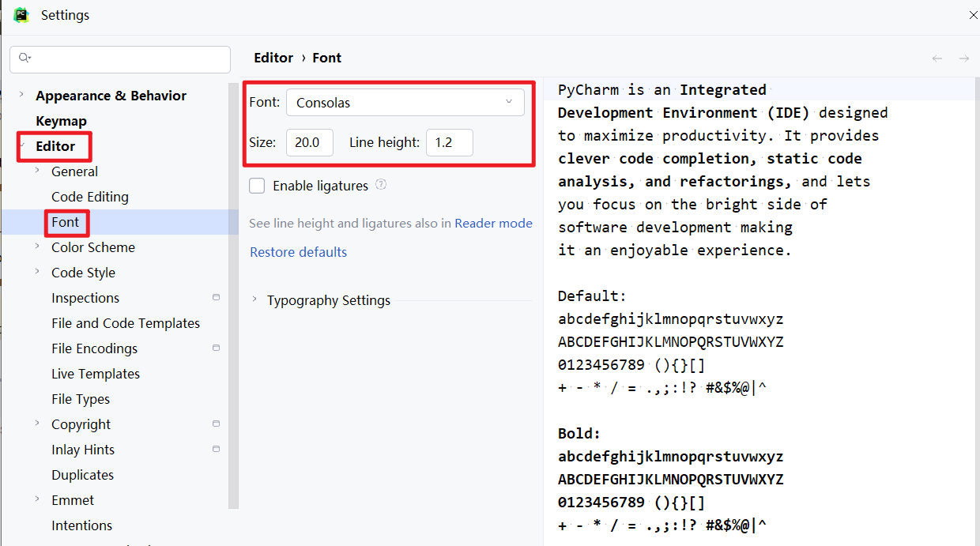Click 'Bold:' line in font preview
This screenshot has height=546, width=980.
pyautogui.click(x=579, y=434)
